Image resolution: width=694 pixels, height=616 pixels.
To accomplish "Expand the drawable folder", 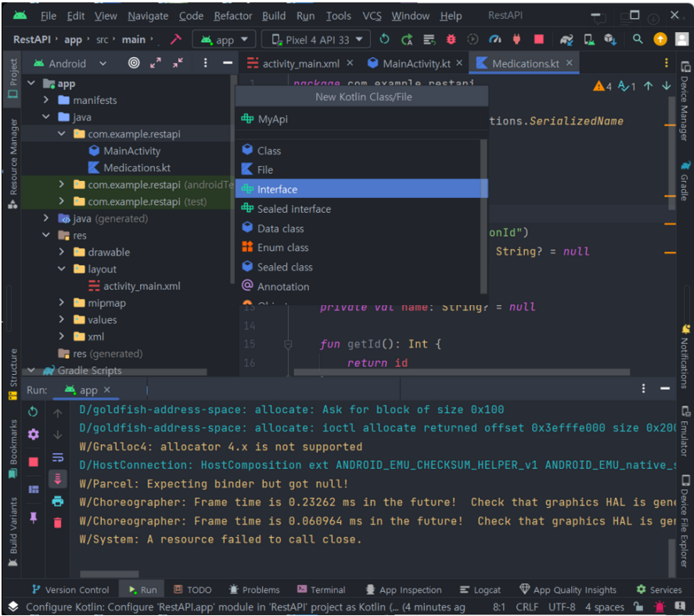I will click(x=61, y=252).
